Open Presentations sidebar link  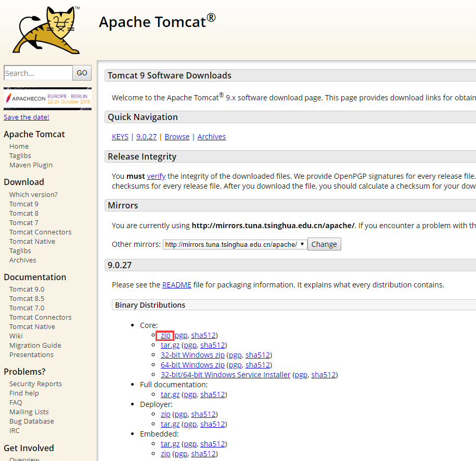click(31, 355)
